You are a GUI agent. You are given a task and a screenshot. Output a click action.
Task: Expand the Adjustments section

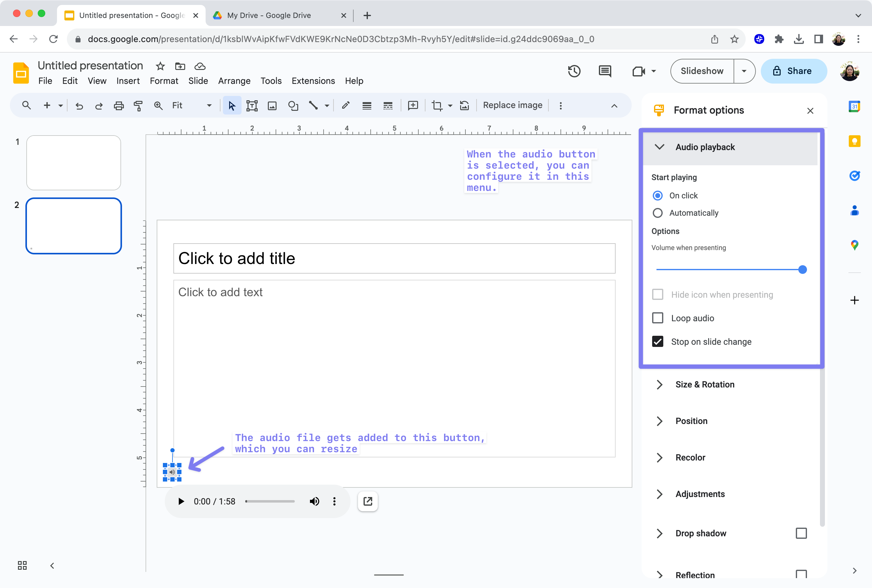[x=659, y=494]
